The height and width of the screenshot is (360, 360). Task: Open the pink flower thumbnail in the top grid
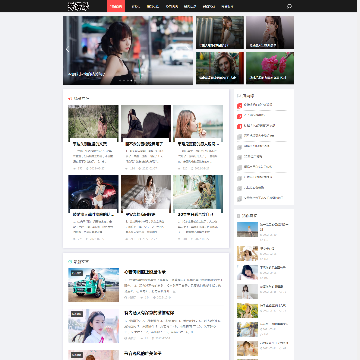coord(270,68)
